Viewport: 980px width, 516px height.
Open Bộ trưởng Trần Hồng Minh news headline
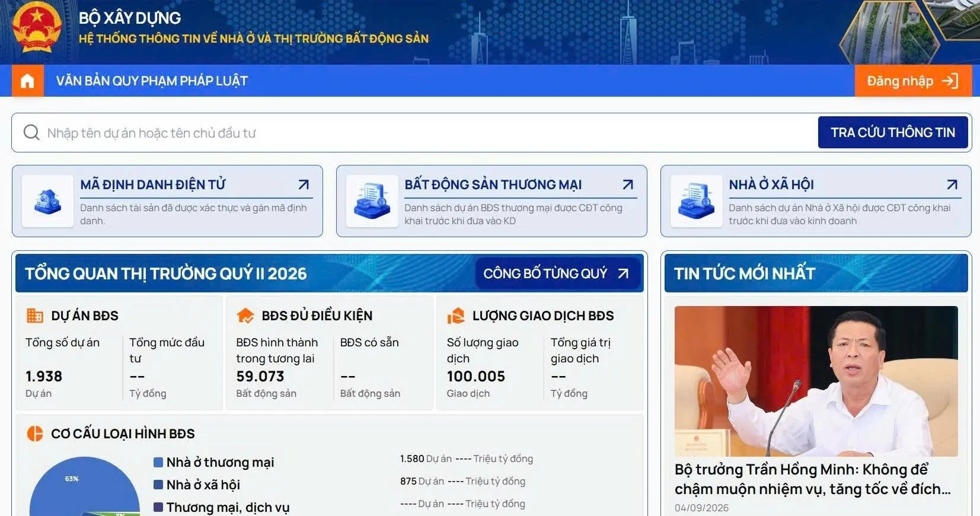[812, 479]
